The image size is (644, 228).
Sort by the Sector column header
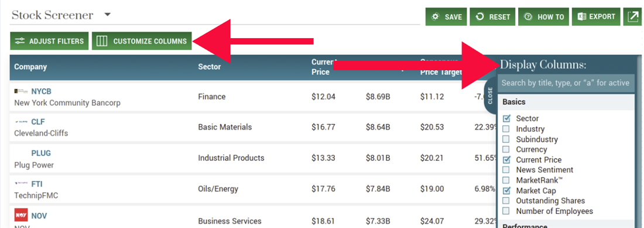click(x=210, y=67)
